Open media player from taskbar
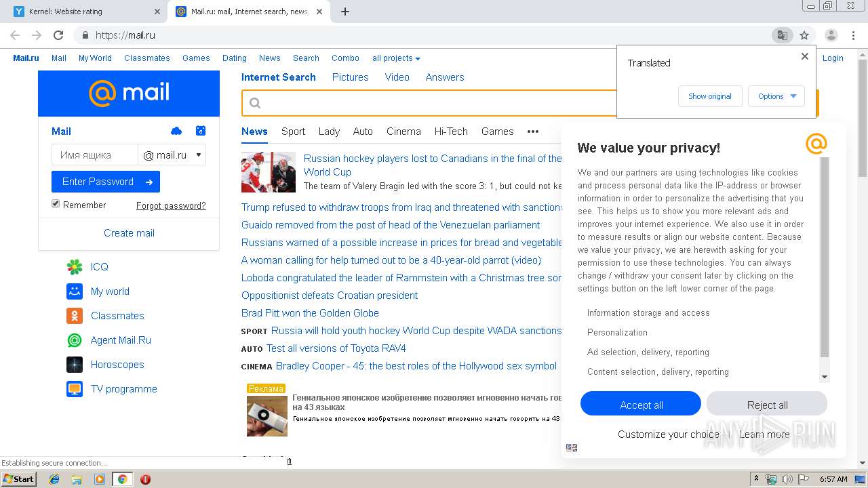Screen dimensions: 868x488 100,479
